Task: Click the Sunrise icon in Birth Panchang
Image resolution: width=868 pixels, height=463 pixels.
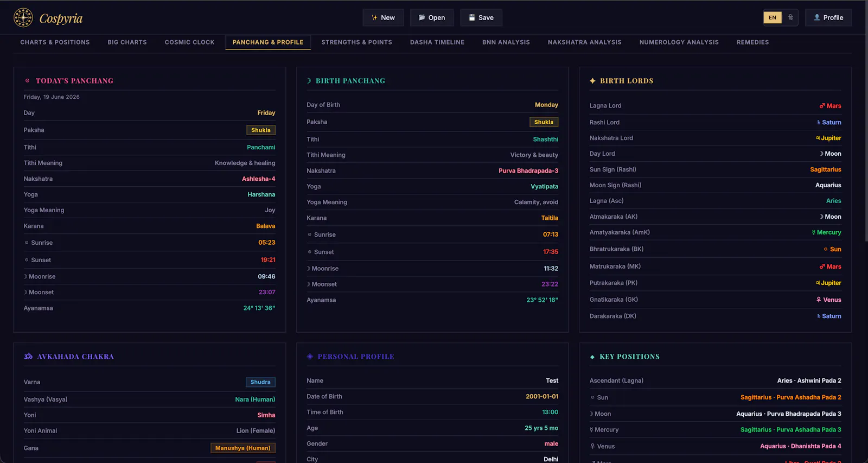Action: [310, 234]
